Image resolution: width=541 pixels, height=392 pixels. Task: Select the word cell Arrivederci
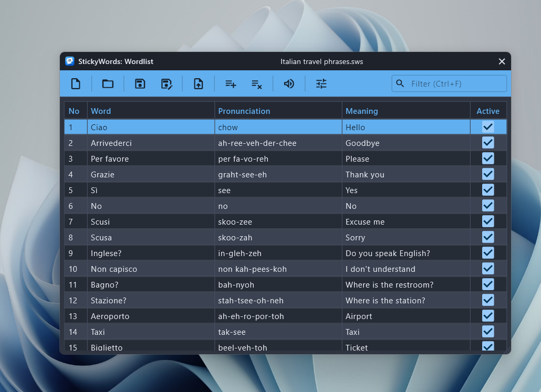click(x=151, y=143)
